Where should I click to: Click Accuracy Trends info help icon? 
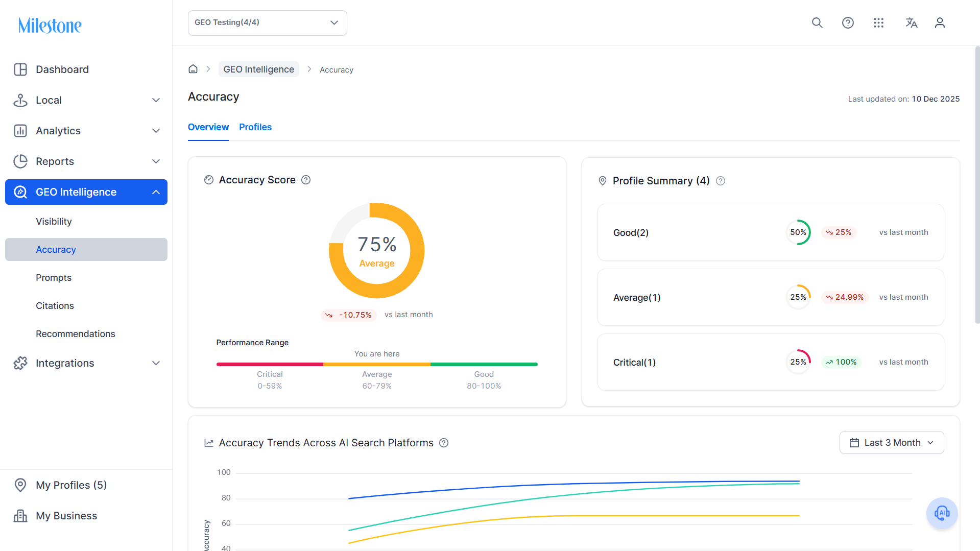point(444,443)
